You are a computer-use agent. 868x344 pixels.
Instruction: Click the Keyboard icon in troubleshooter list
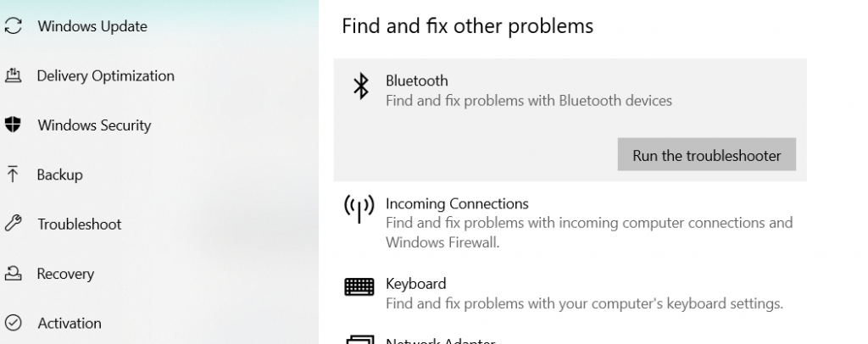tap(359, 288)
